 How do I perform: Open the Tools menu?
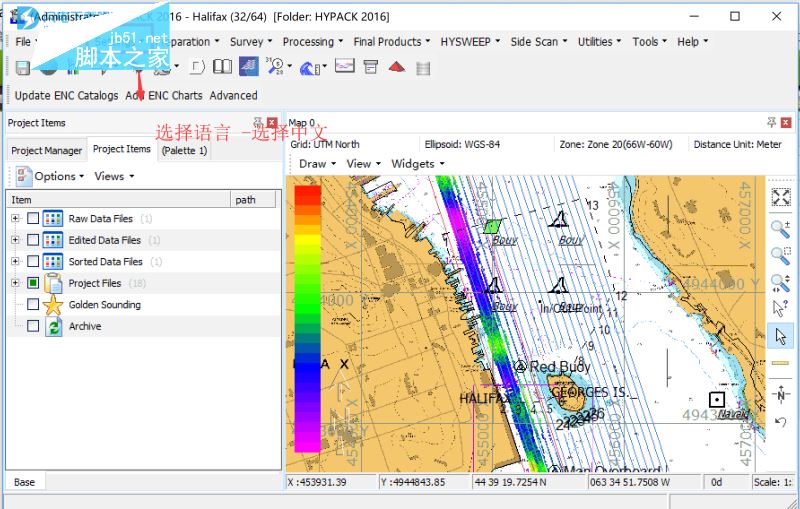point(649,42)
